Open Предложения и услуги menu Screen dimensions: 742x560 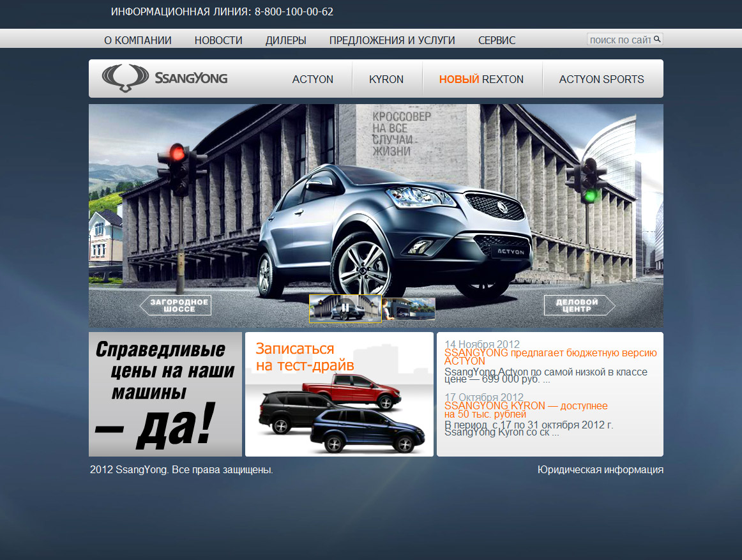[x=392, y=40]
